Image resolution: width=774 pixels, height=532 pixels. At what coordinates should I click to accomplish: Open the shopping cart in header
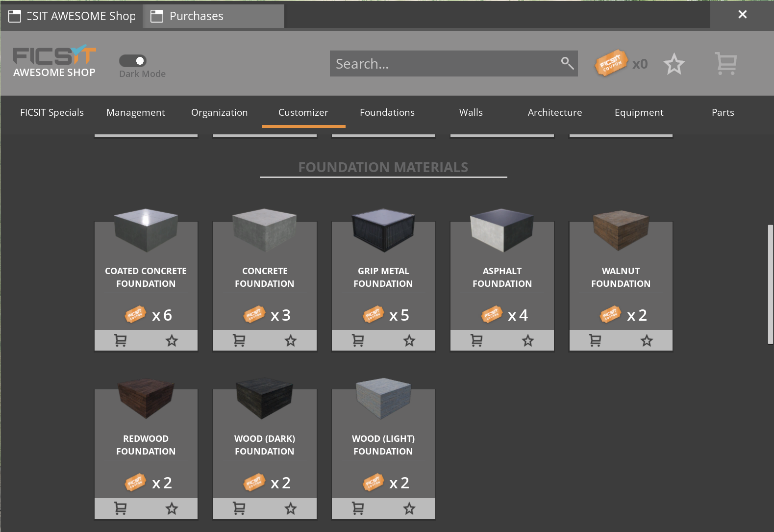pyautogui.click(x=726, y=64)
